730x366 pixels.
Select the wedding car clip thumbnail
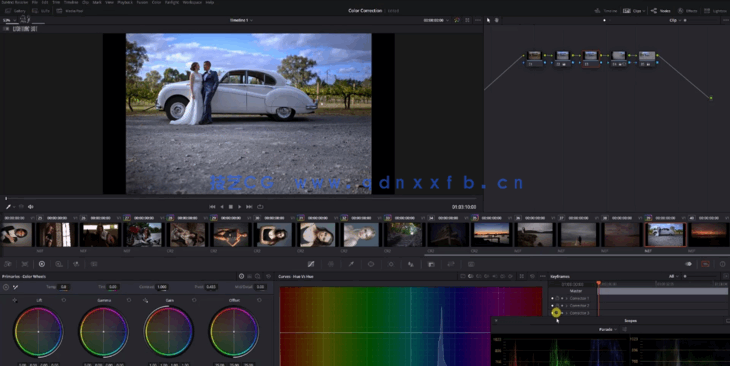(x=665, y=235)
